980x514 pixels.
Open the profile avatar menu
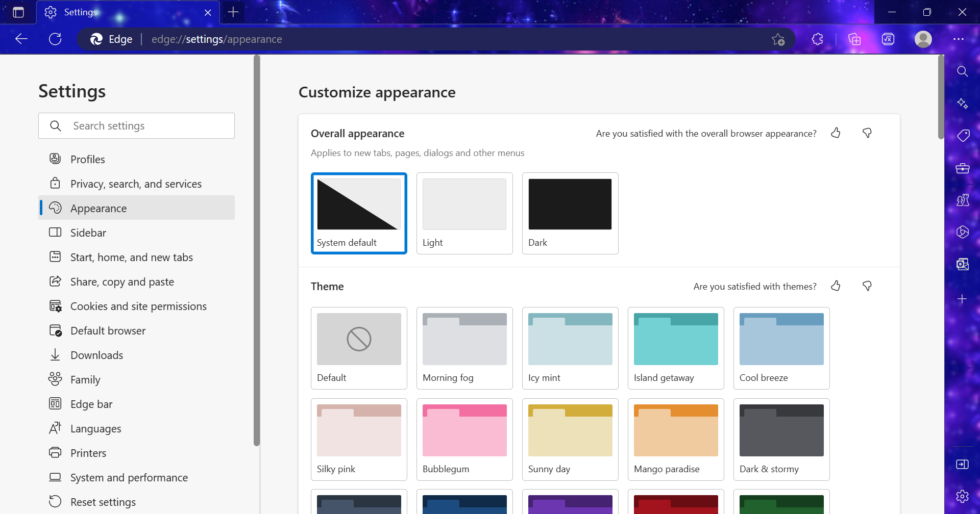coord(923,39)
